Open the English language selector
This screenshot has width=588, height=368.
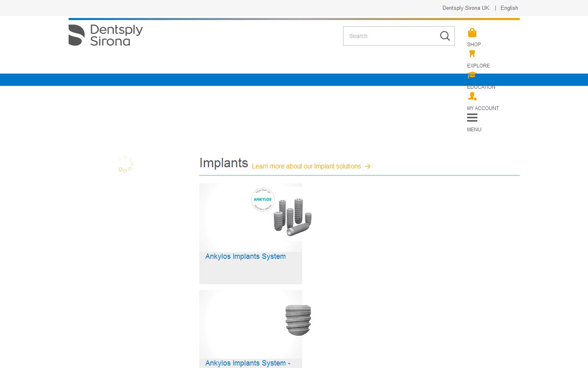pyautogui.click(x=509, y=8)
